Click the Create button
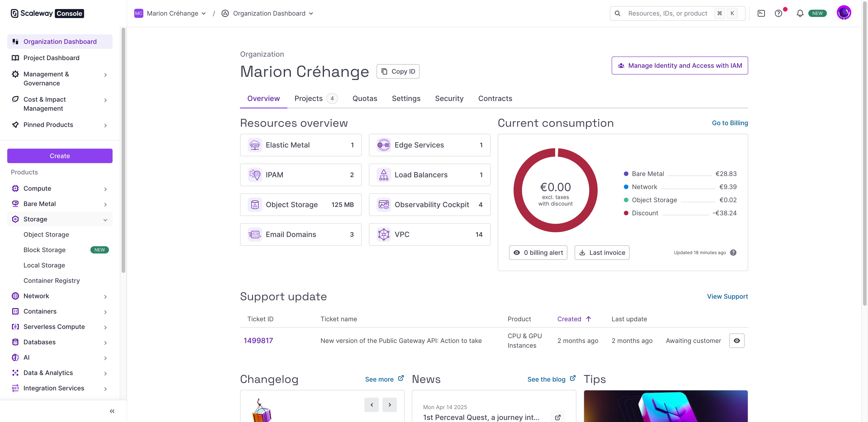868x422 pixels. click(60, 156)
